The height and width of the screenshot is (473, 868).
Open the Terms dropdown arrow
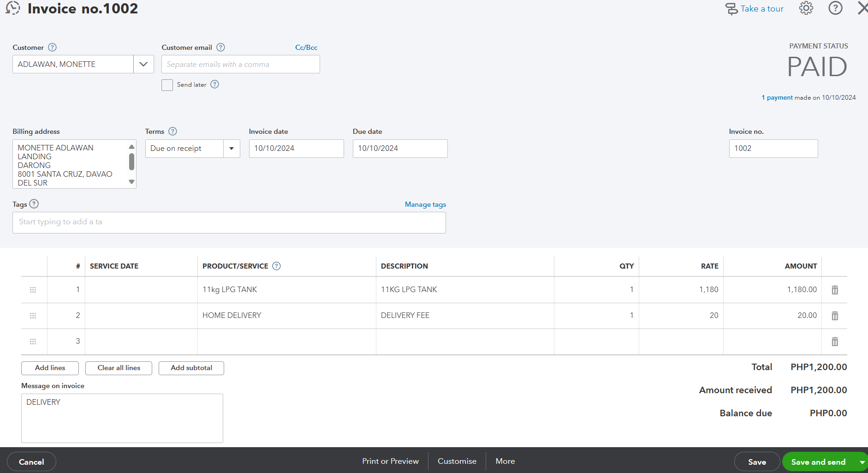click(x=232, y=149)
